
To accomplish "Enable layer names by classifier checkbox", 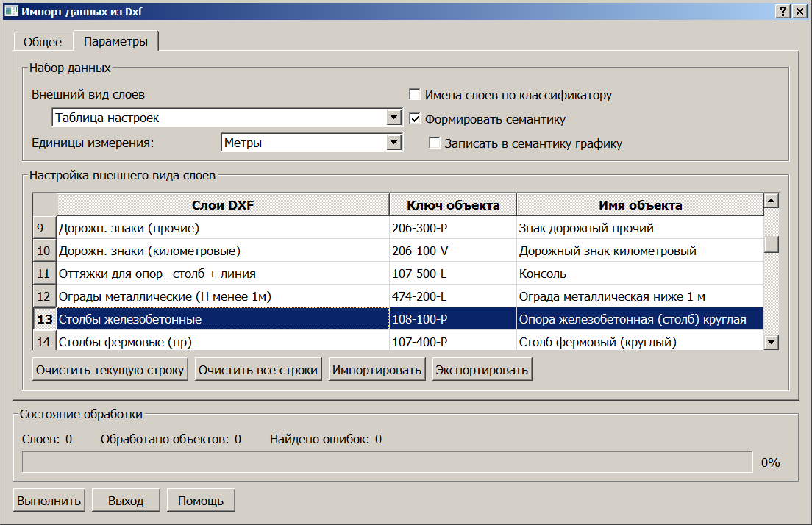I will tap(415, 95).
